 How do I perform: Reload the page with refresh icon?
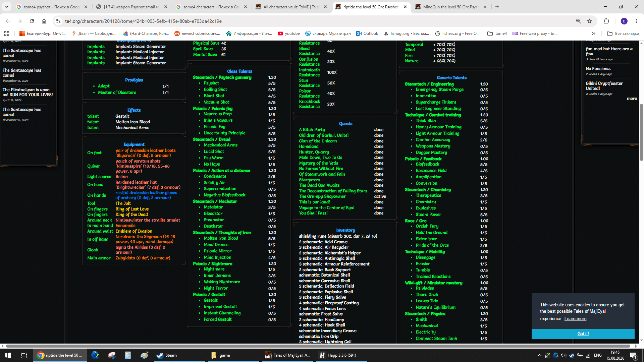point(32,21)
